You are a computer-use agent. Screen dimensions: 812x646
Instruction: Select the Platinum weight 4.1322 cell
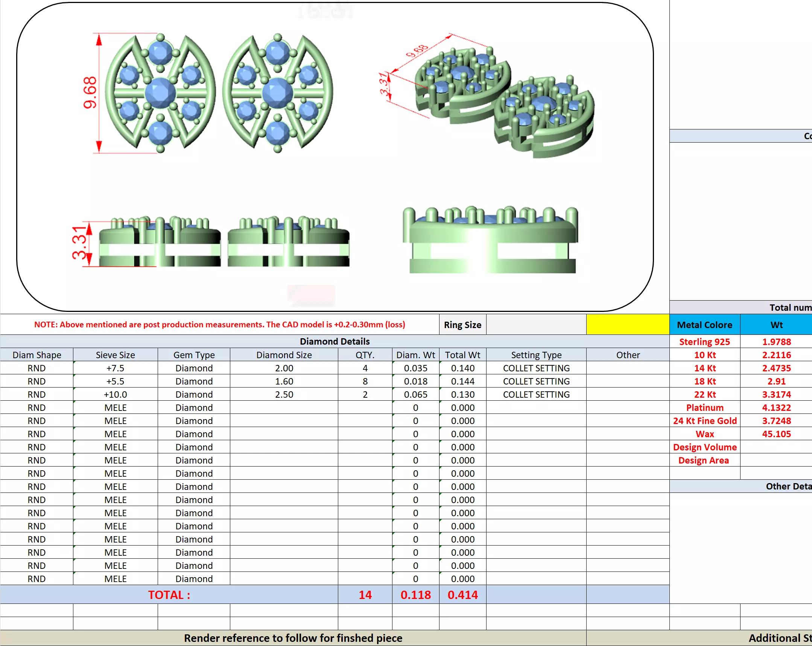click(776, 407)
